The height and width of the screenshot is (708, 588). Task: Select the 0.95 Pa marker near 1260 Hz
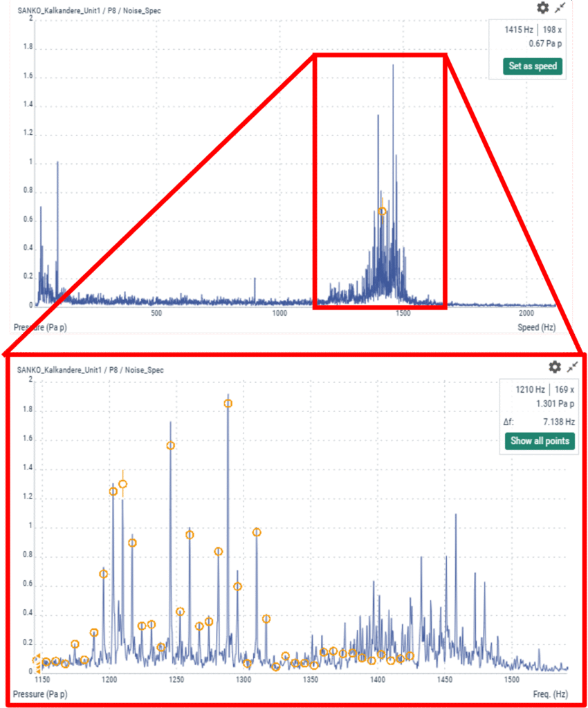pos(190,535)
